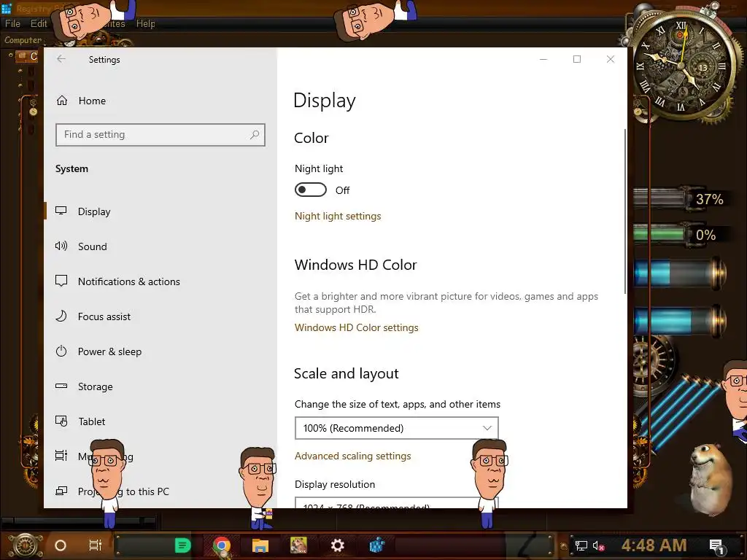Click the Settings gear on the taskbar
The width and height of the screenshot is (747, 560).
(337, 545)
